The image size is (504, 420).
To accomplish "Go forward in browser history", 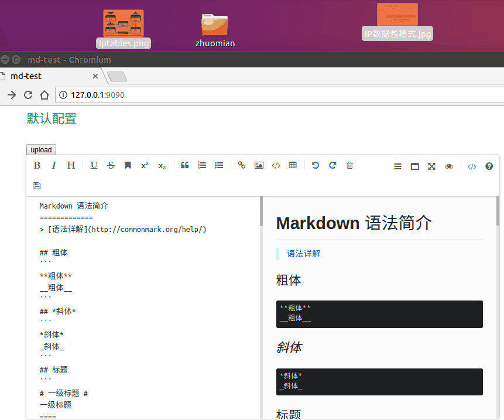I will coord(12,95).
